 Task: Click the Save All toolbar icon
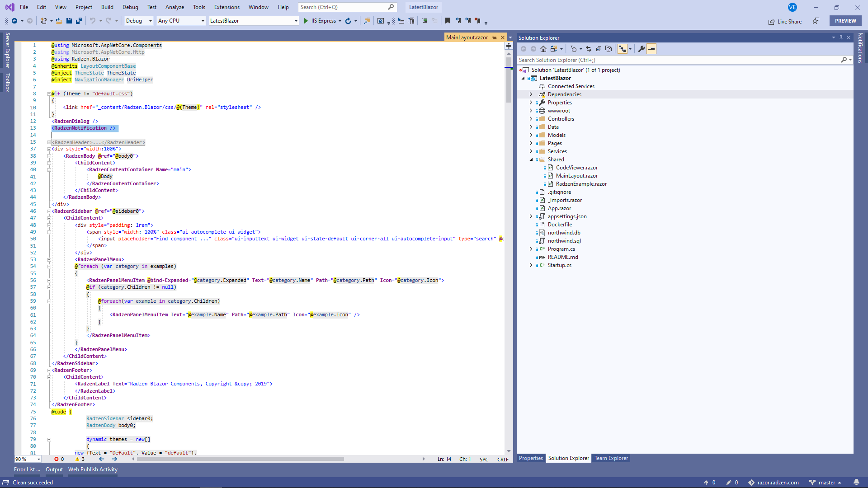pyautogui.click(x=79, y=21)
